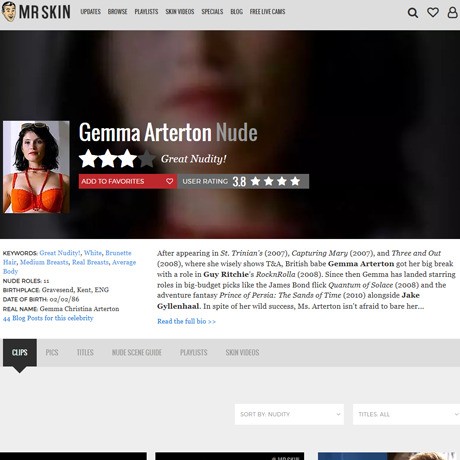Click the Add to Favorites button
Image resolution: width=460 pixels, height=460 pixels.
[x=128, y=181]
